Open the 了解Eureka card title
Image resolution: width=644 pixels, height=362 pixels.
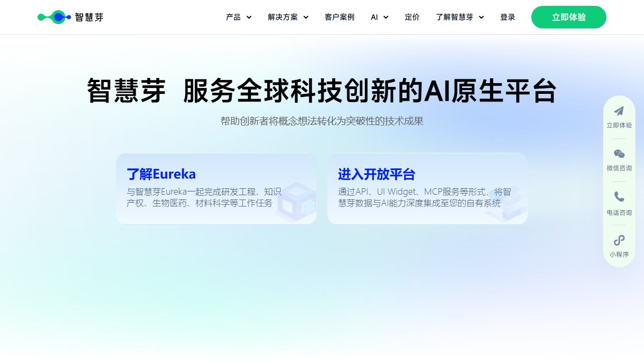161,174
